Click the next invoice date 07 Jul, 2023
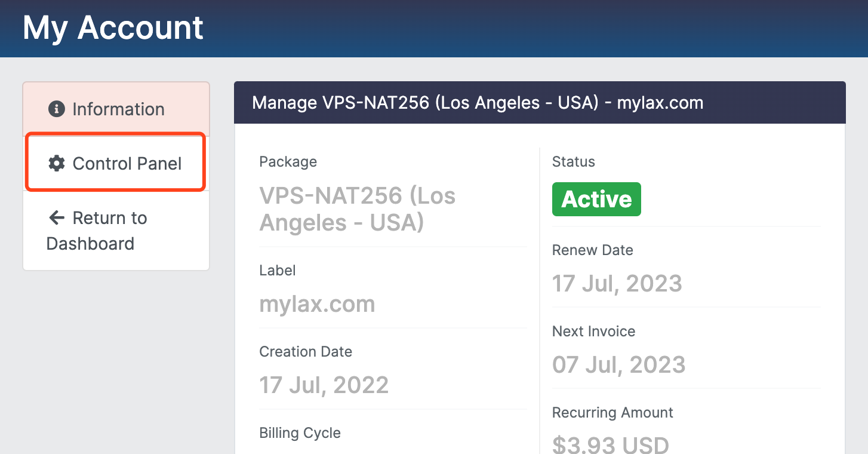Image resolution: width=868 pixels, height=454 pixels. [618, 364]
